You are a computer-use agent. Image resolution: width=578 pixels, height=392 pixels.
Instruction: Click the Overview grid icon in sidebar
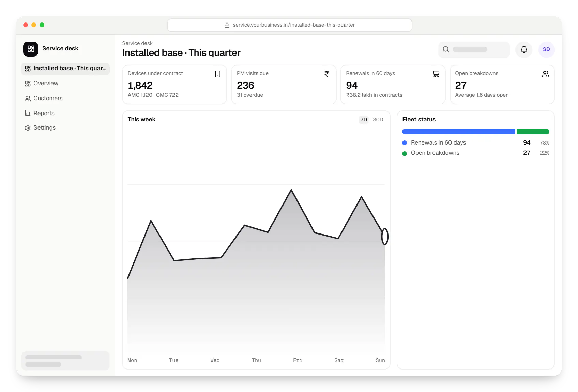click(x=28, y=84)
